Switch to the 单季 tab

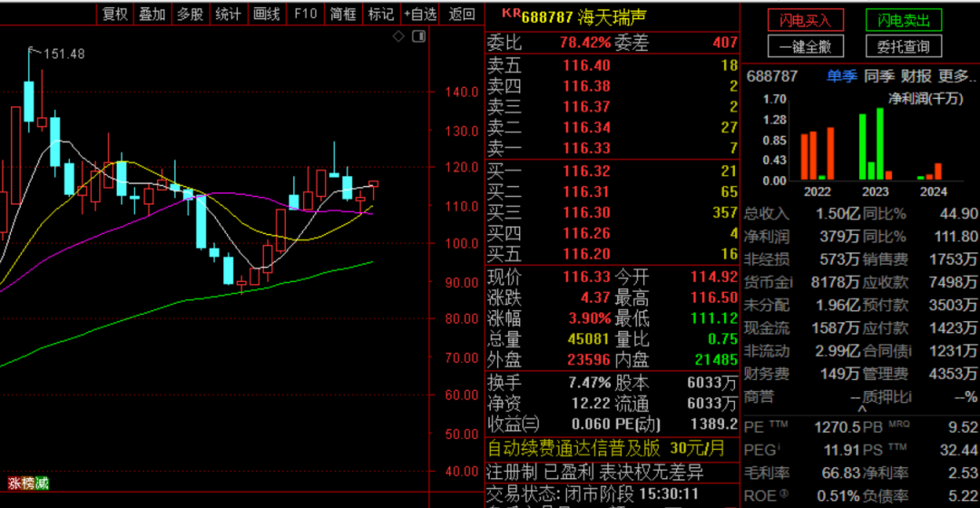coord(841,76)
